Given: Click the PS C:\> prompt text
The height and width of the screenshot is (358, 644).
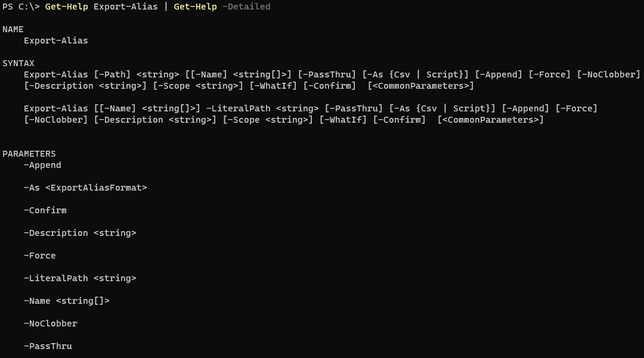Looking at the screenshot, I should coord(21,7).
